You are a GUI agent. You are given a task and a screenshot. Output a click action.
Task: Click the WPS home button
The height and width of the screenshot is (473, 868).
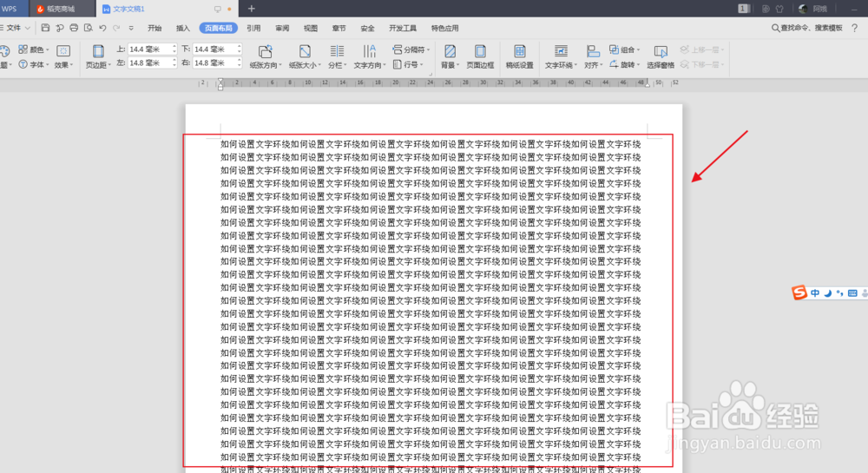pos(12,9)
